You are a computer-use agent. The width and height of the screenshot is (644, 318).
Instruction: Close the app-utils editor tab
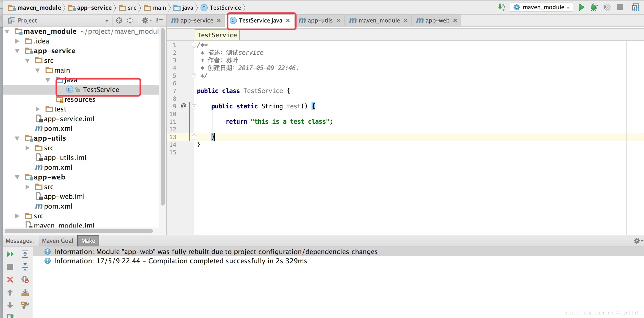pyautogui.click(x=338, y=20)
